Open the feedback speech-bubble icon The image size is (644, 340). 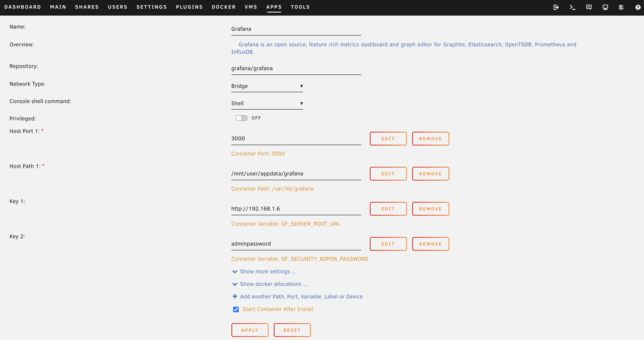coord(589,7)
